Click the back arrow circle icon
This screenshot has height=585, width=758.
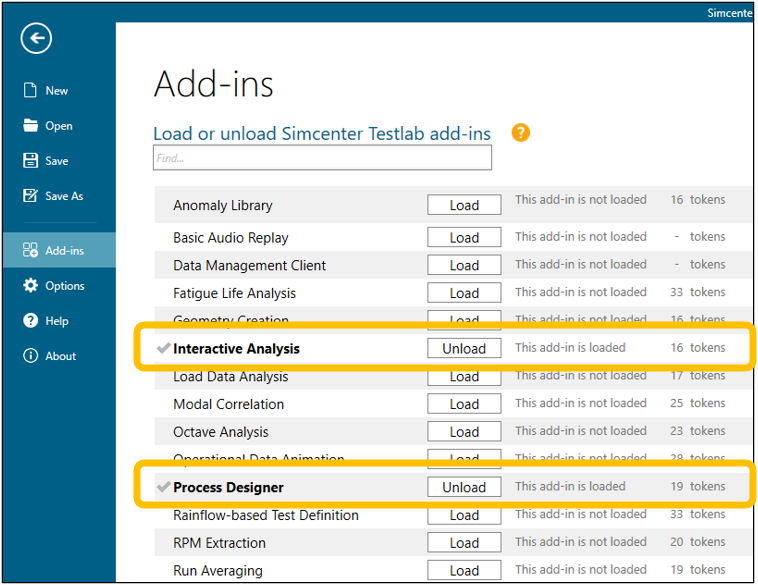pyautogui.click(x=36, y=38)
